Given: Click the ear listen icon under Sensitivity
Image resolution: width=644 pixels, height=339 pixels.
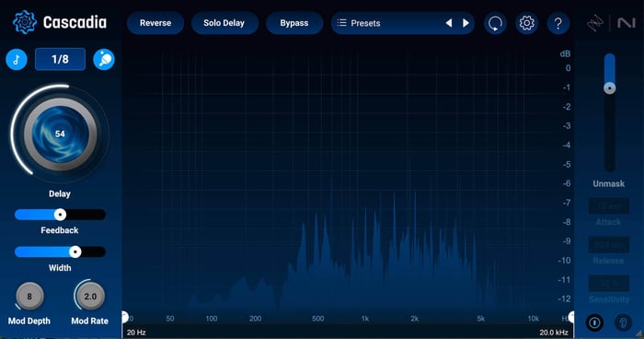Looking at the screenshot, I should tap(623, 322).
